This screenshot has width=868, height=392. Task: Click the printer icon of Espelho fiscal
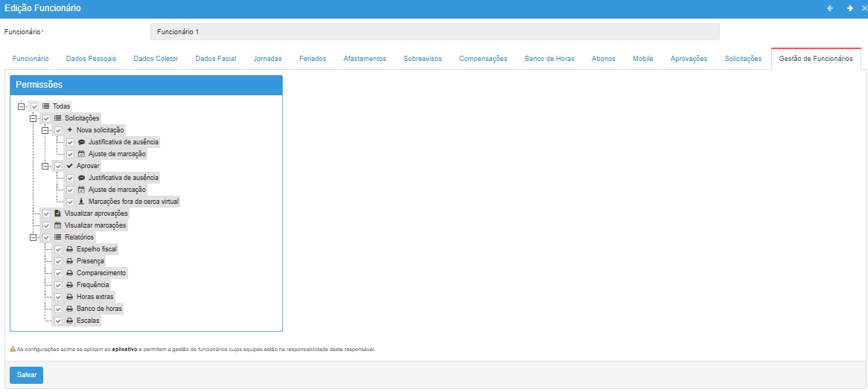[x=70, y=249]
